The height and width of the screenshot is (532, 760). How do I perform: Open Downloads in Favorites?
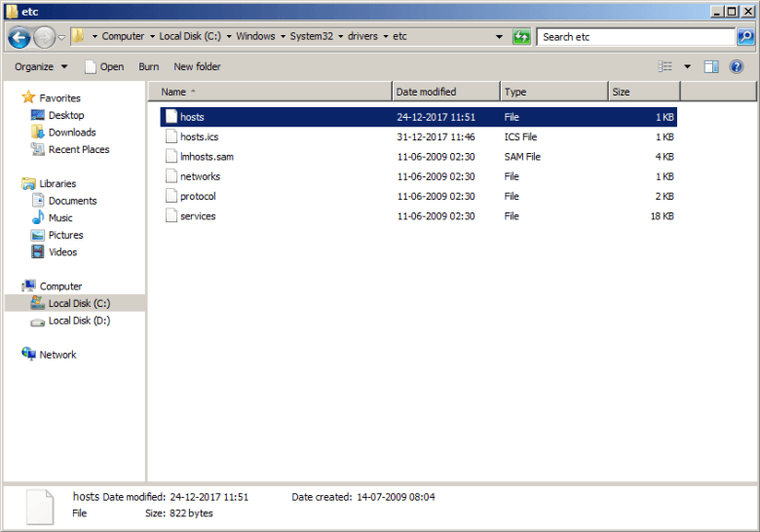click(x=72, y=133)
